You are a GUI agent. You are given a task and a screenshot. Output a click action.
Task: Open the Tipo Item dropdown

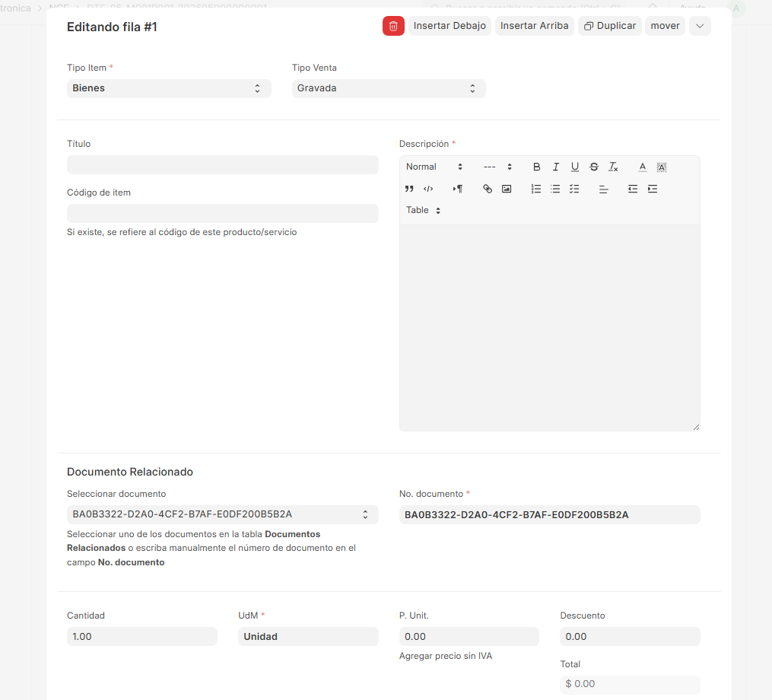169,89
